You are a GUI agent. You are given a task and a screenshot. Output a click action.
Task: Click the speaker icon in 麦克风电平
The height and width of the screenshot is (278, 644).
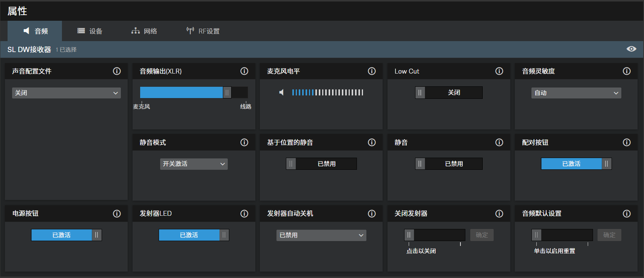coord(281,92)
